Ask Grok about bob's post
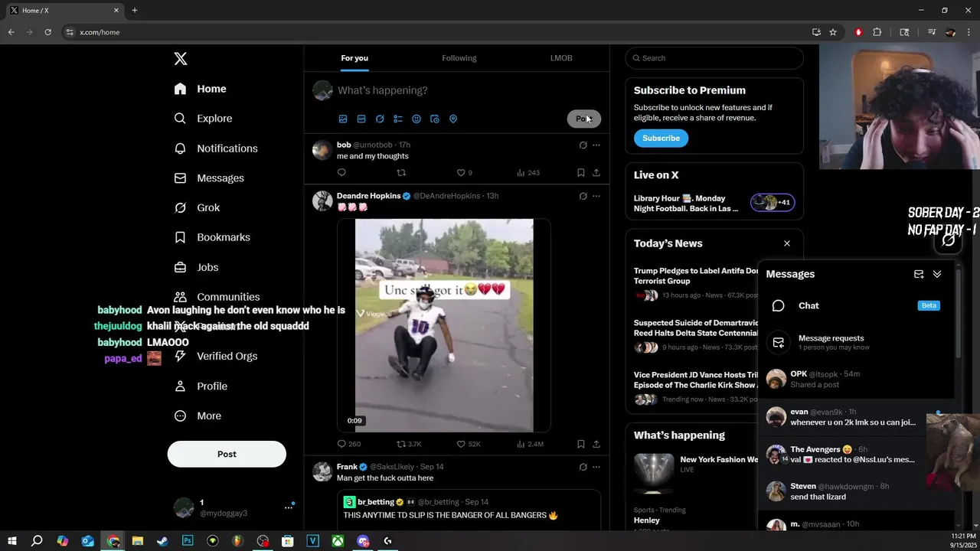 point(583,145)
